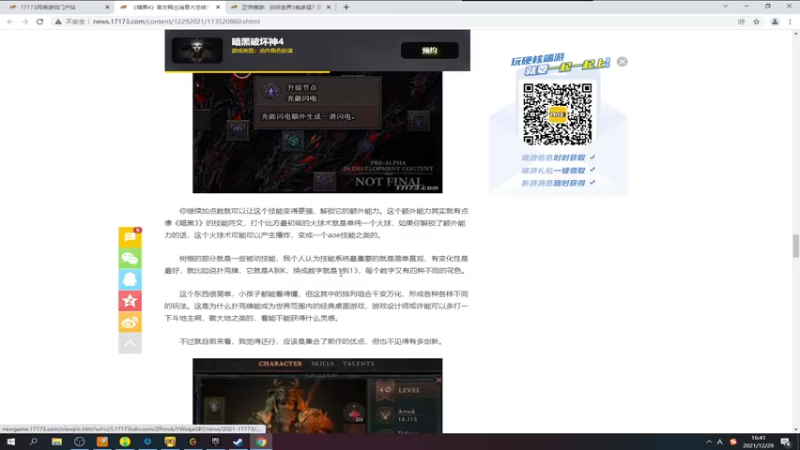Show hidden system tray icons
The width and height of the screenshot is (800, 450).
coord(709,442)
